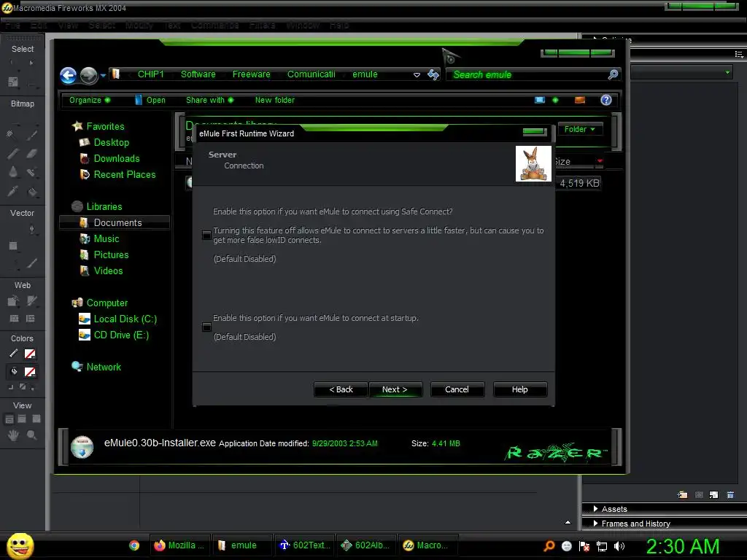Click Comunicatii in the address breadcrumb
Image resolution: width=747 pixels, height=560 pixels.
coord(311,74)
